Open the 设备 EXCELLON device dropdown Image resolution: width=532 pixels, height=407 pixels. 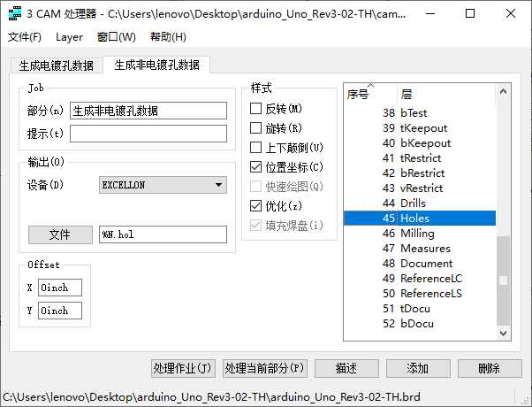tap(163, 185)
